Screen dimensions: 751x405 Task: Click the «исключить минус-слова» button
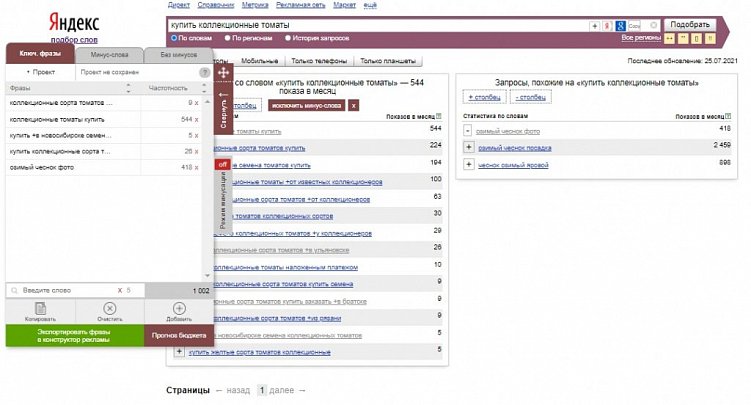pyautogui.click(x=307, y=106)
